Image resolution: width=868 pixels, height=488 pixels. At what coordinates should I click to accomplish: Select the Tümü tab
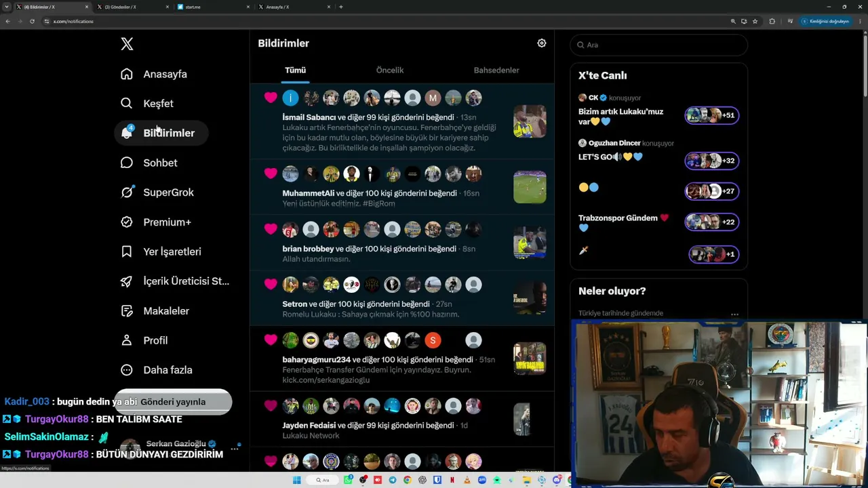(295, 70)
